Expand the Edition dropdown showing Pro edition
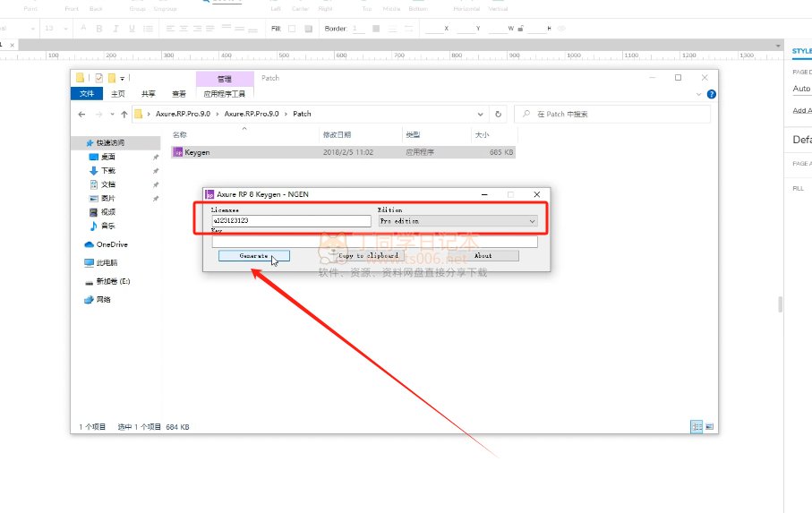This screenshot has width=812, height=513. [x=532, y=221]
